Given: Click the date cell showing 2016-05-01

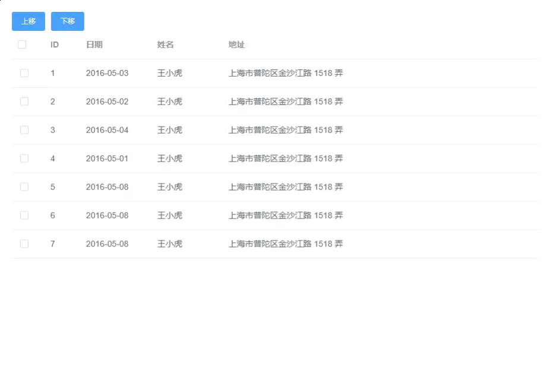Looking at the screenshot, I should click(x=107, y=159).
